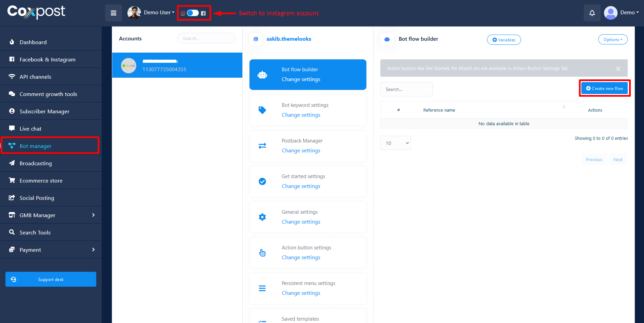This screenshot has height=323, width=644.
Task: Open the Demo User dropdown
Action: [x=159, y=13]
